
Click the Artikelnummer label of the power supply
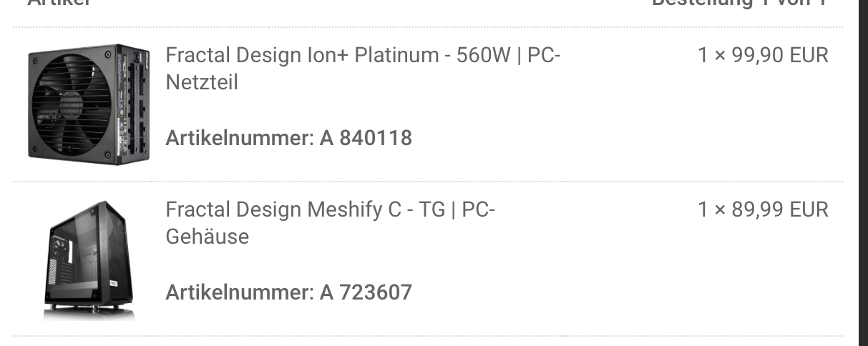tap(240, 138)
